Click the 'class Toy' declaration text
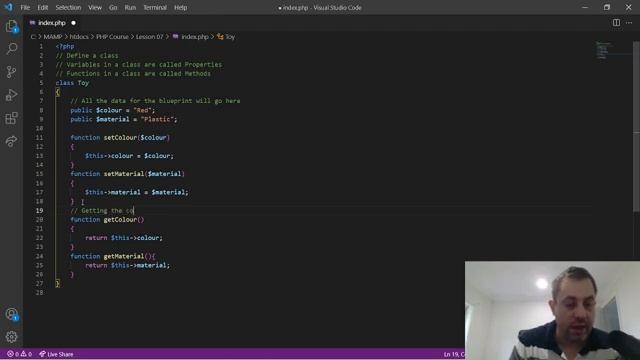The image size is (640, 360). [x=72, y=83]
